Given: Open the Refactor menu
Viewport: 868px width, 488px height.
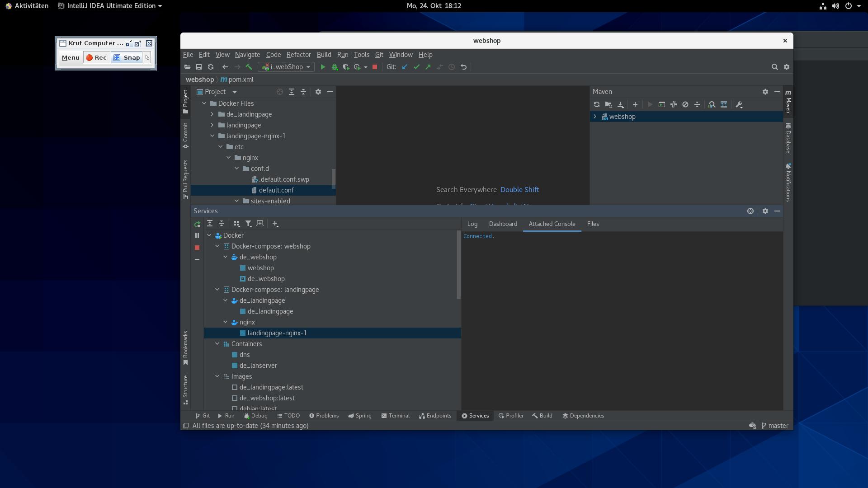Looking at the screenshot, I should click(298, 55).
